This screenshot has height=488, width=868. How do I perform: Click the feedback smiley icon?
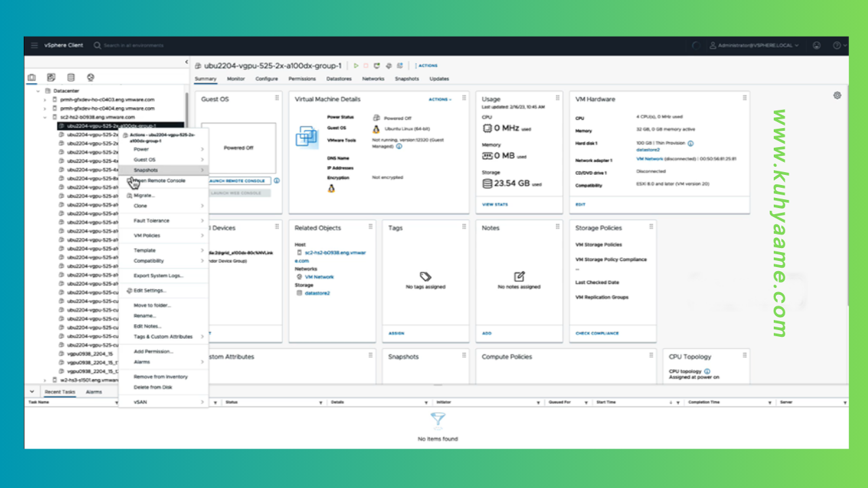816,45
